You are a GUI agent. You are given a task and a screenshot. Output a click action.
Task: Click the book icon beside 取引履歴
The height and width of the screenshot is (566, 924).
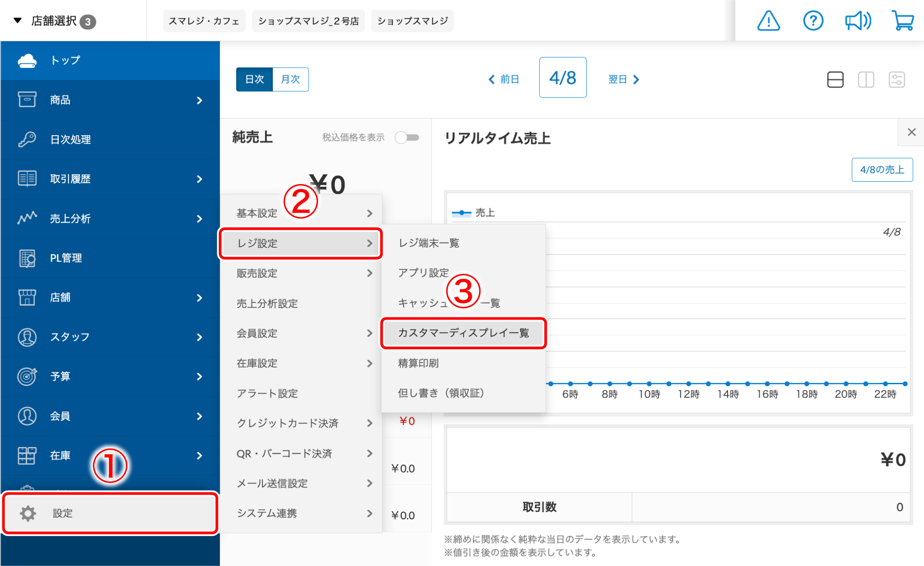27,179
